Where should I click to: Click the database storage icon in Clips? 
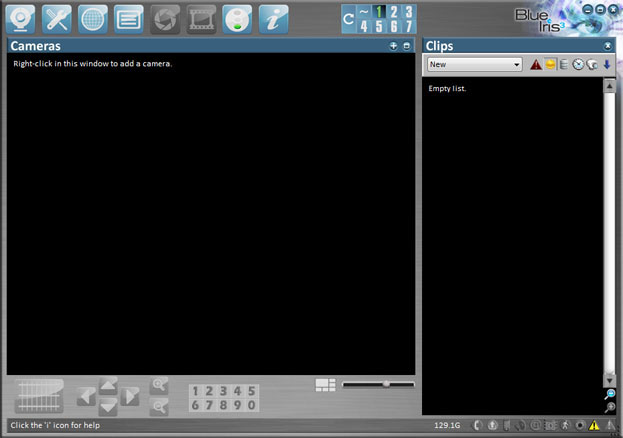click(x=564, y=64)
